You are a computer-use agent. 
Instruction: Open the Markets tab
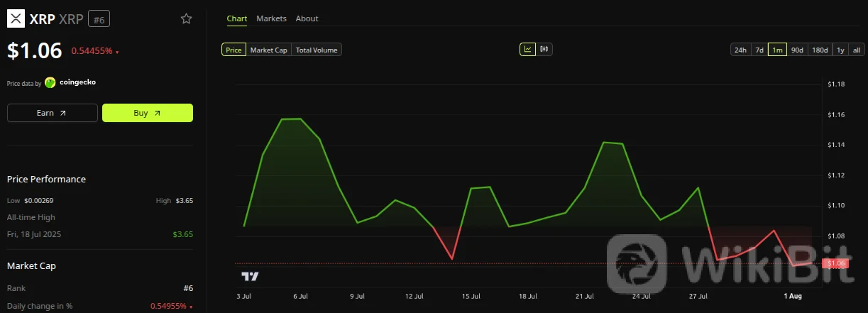coord(271,18)
